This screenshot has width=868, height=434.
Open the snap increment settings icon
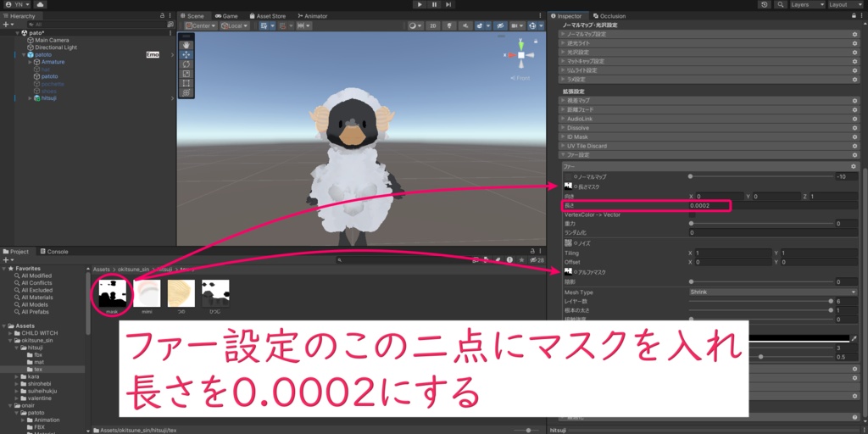coord(303,25)
